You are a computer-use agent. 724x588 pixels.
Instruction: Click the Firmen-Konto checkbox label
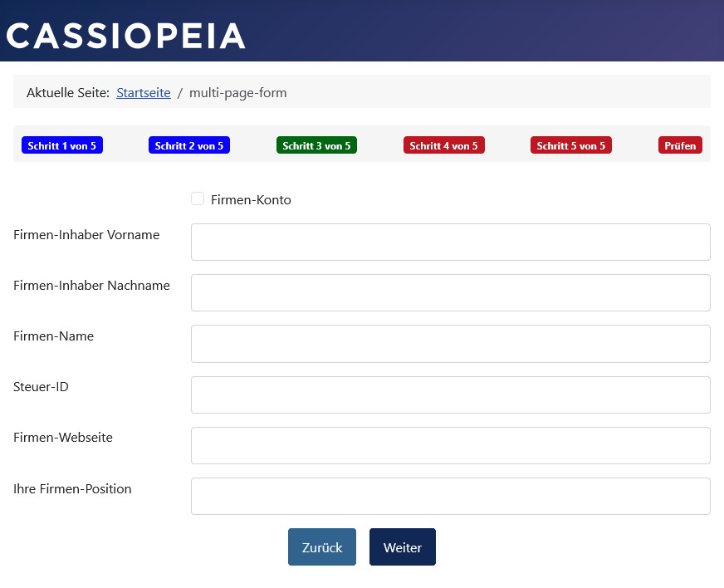click(x=251, y=200)
